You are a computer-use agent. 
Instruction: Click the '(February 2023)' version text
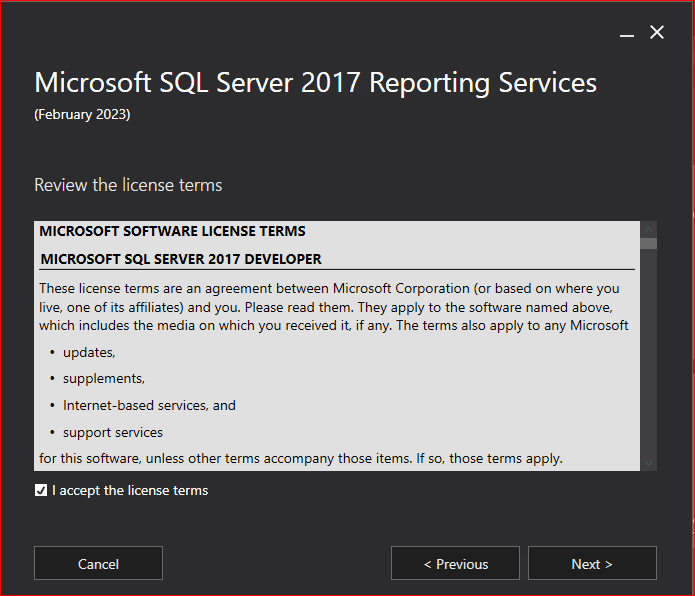tap(82, 114)
